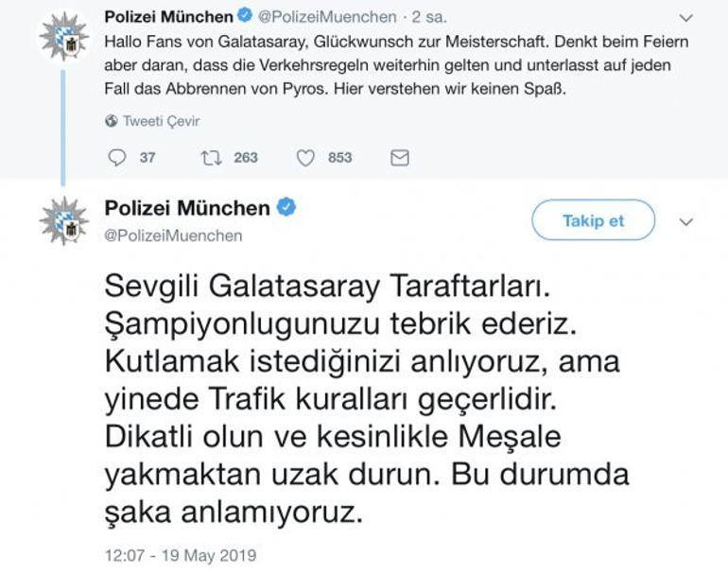Open the top Polizei München avatar

(x=64, y=37)
